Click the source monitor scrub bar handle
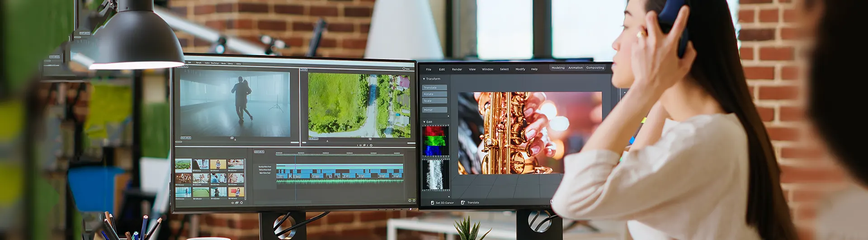The height and width of the screenshot is (240, 868). (x=179, y=142)
